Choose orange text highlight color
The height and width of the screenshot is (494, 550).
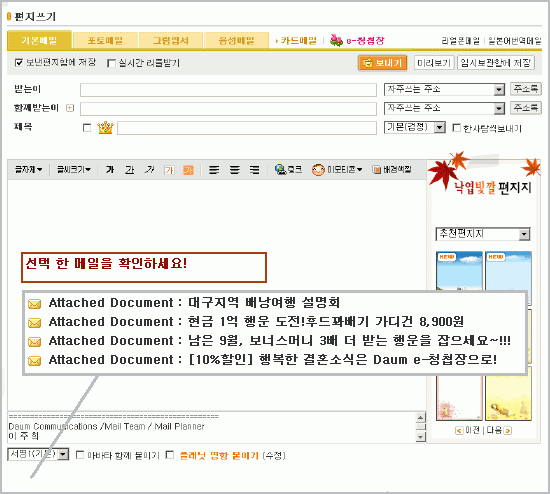coord(188,170)
